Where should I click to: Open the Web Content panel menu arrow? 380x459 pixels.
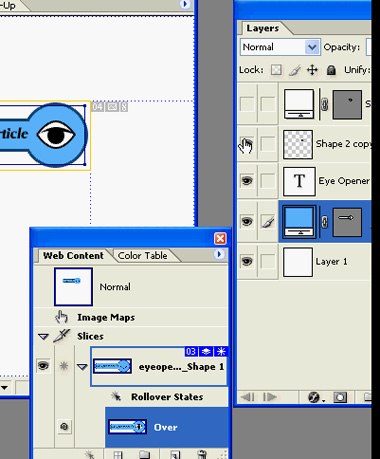pos(219,254)
